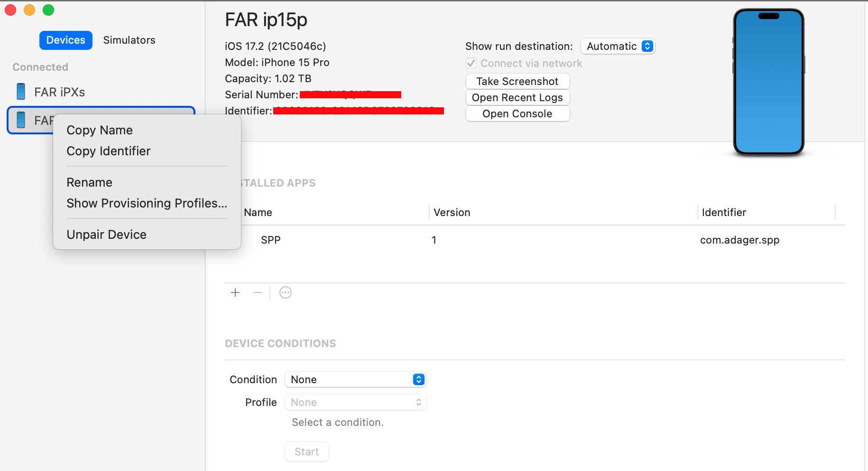Select Copy Identifier menu entry
868x471 pixels.
click(x=109, y=151)
